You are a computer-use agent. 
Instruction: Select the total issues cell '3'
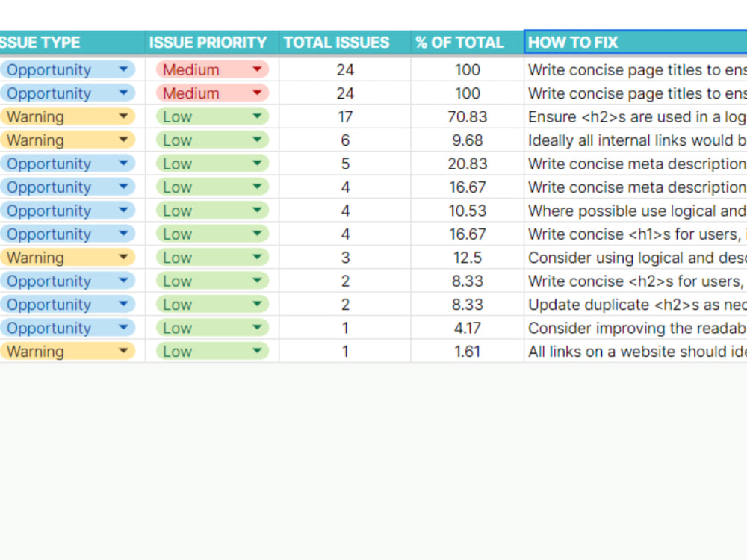(x=344, y=257)
